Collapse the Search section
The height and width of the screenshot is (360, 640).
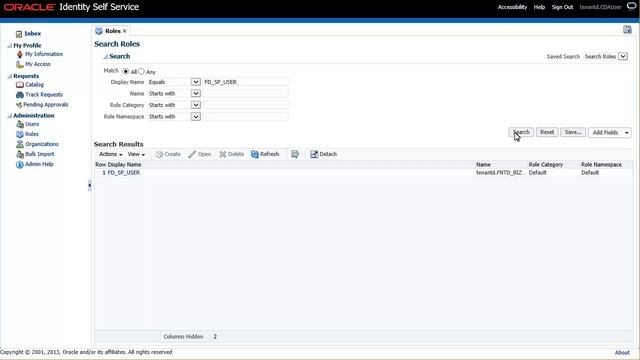[x=105, y=57]
